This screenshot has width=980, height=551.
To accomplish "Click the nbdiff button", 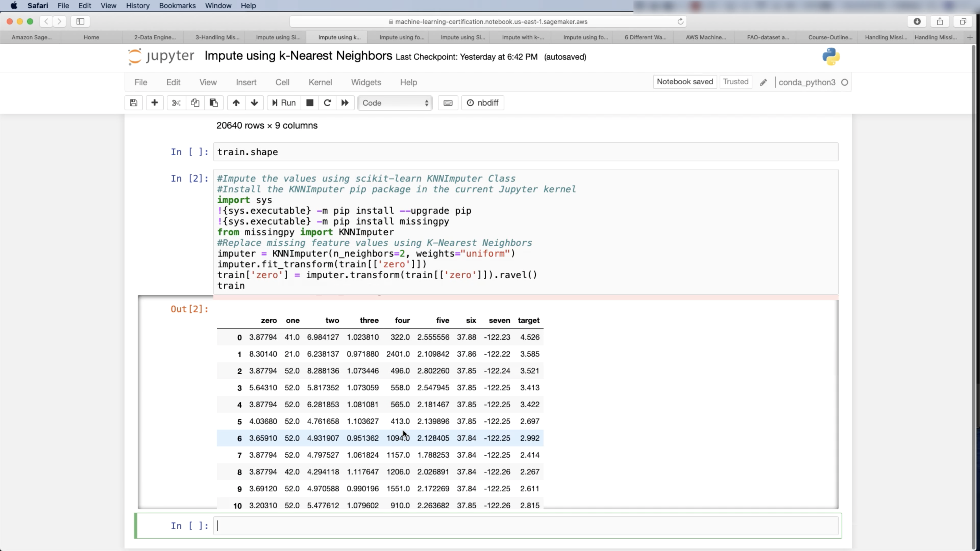I will (482, 103).
